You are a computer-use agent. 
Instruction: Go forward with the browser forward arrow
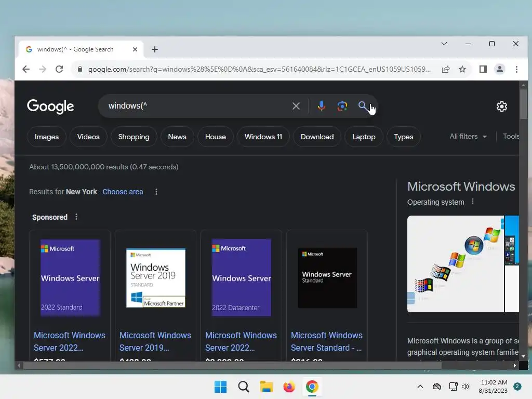tap(43, 69)
